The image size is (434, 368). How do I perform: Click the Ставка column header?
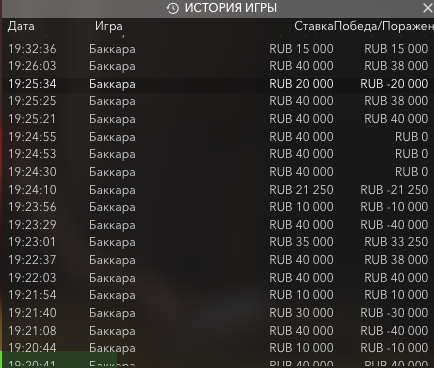(x=313, y=26)
